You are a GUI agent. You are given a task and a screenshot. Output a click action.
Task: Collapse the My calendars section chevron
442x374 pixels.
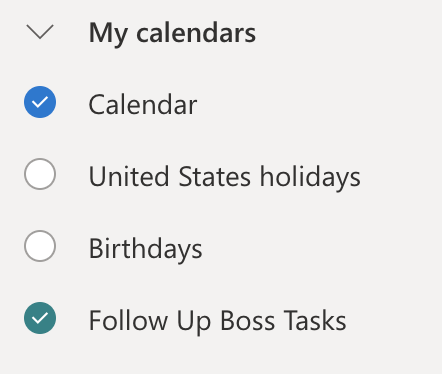(x=40, y=32)
